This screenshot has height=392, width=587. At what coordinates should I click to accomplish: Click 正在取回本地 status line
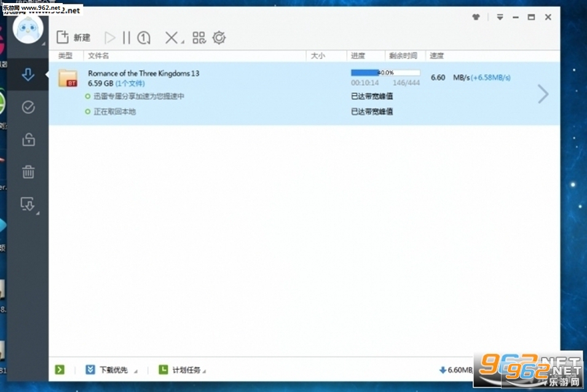point(114,111)
